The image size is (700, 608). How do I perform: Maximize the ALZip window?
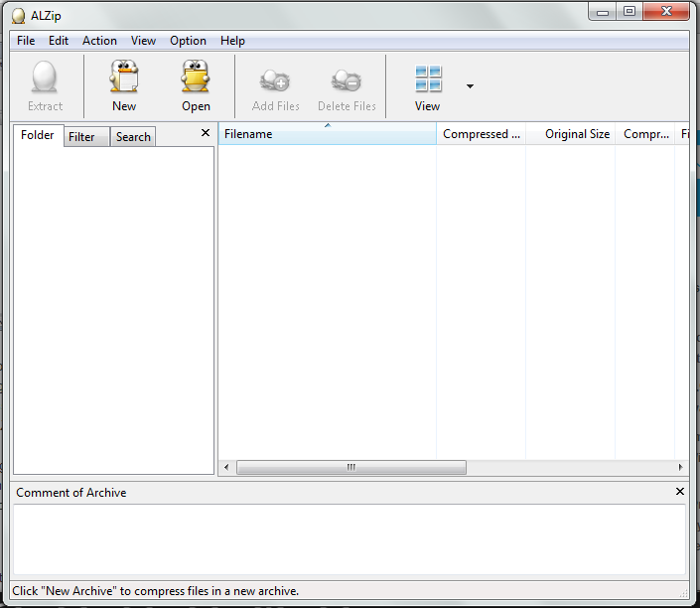tap(630, 12)
